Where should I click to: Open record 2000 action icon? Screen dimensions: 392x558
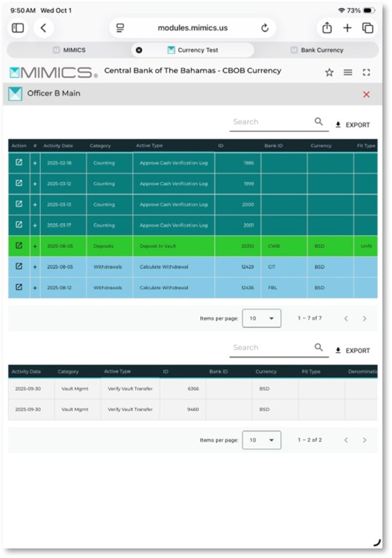pyautogui.click(x=19, y=204)
